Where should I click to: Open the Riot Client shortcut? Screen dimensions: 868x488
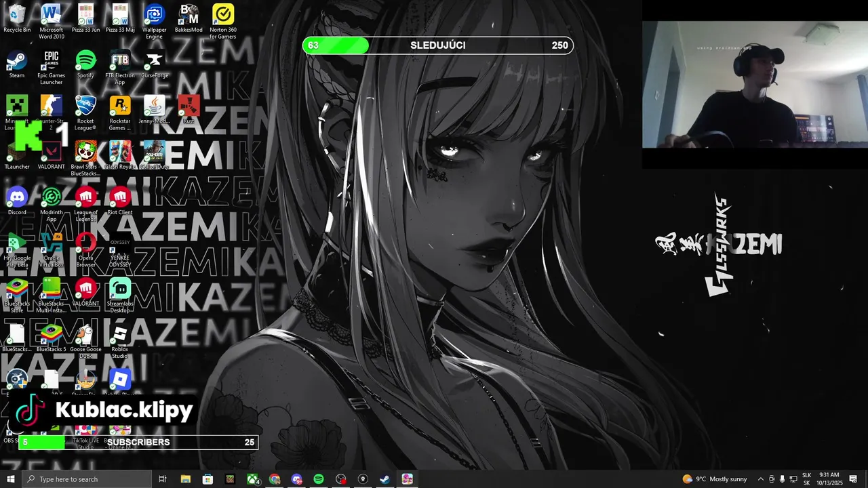click(120, 201)
